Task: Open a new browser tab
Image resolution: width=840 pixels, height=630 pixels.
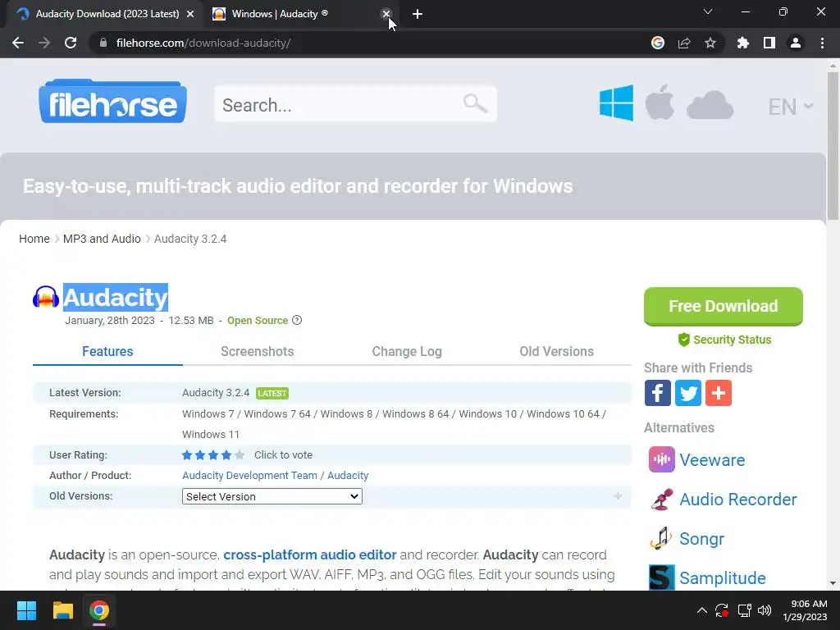Action: pyautogui.click(x=418, y=14)
